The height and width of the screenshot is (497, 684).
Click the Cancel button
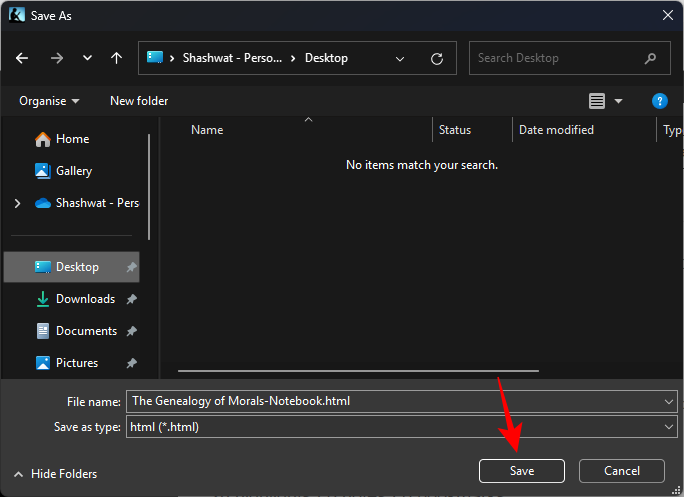click(621, 471)
